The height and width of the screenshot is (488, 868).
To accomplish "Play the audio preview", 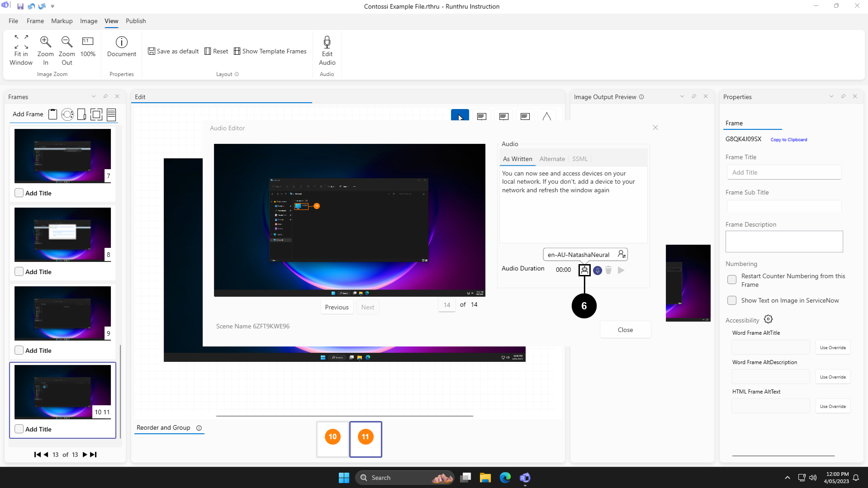I will tap(621, 270).
